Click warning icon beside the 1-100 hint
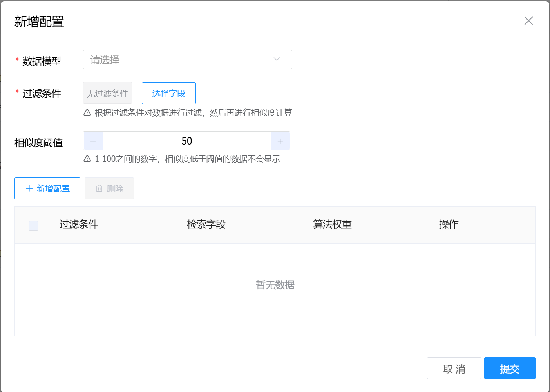Viewport: 550px width, 392px height. [87, 159]
